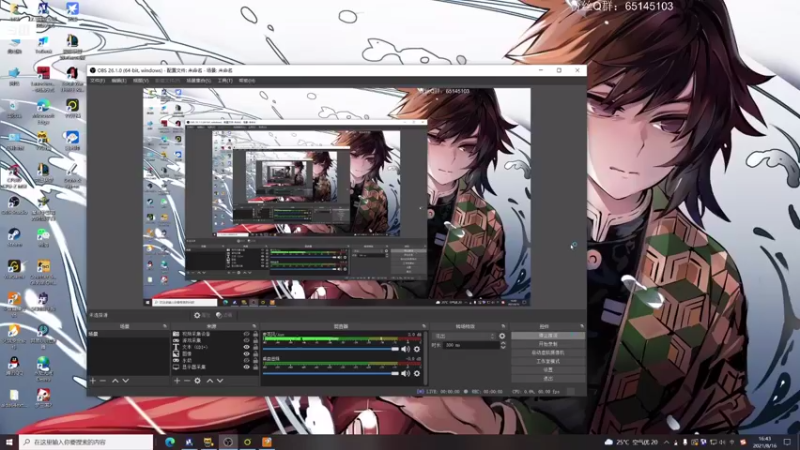Image resolution: width=800 pixels, height=450 pixels.
Task: Click the OBS Studio taskbar icon
Action: [x=228, y=442]
